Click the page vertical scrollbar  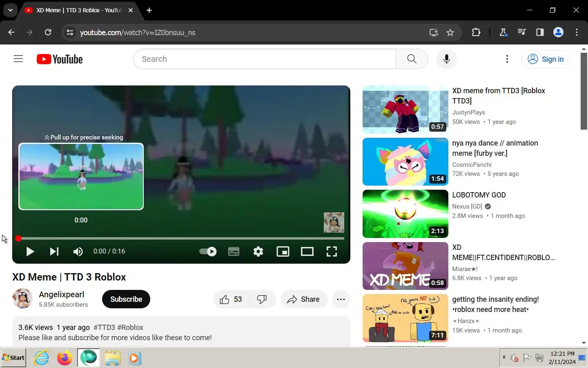click(x=584, y=91)
